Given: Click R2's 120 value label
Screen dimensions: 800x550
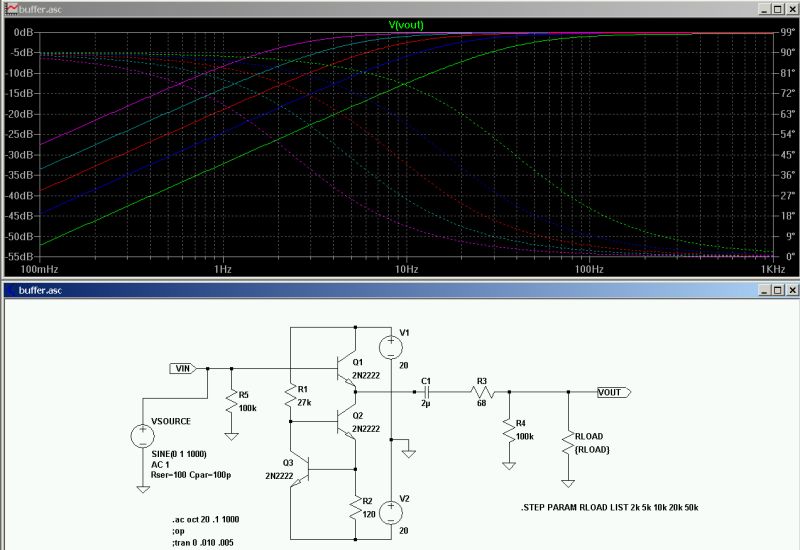Looking at the screenshot, I should [369, 514].
